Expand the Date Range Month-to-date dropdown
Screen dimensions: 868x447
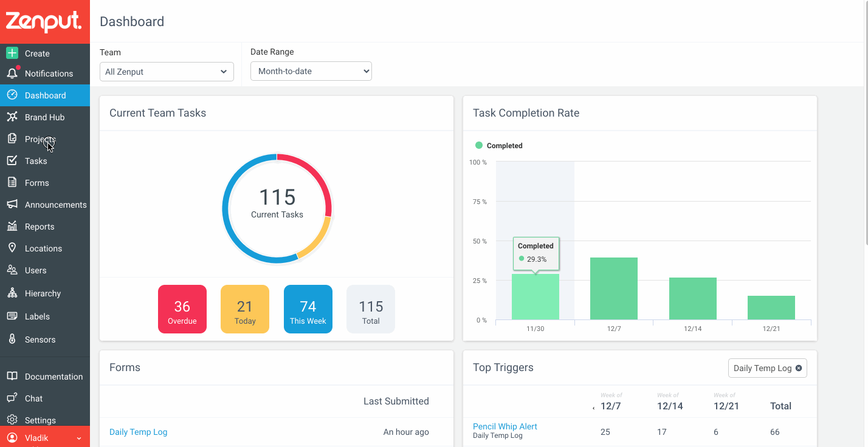click(x=311, y=71)
